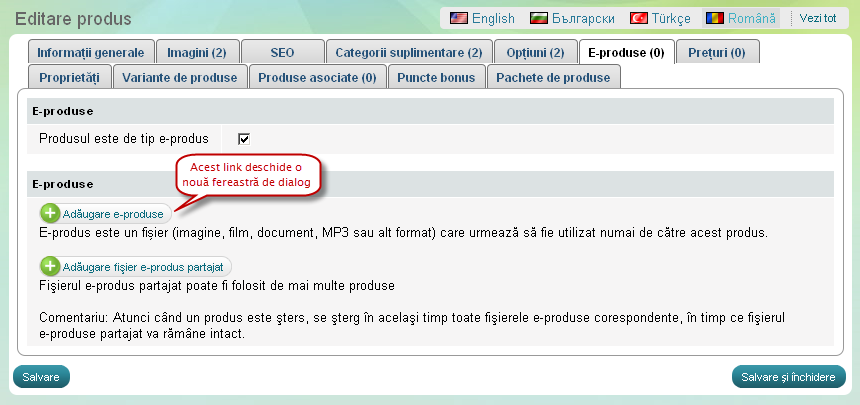The image size is (860, 405).
Task: Click the Turkish flag icon
Action: tap(638, 18)
